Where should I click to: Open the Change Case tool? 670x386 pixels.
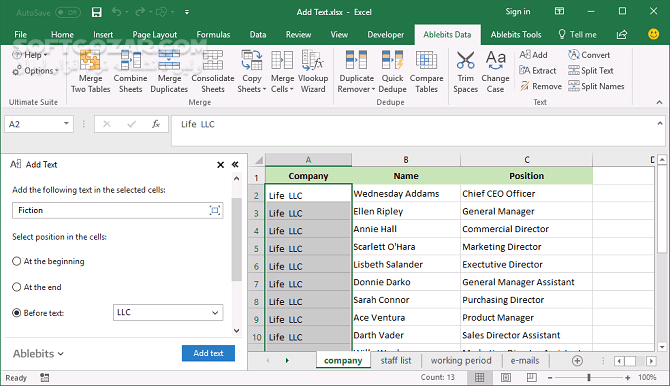(495, 71)
